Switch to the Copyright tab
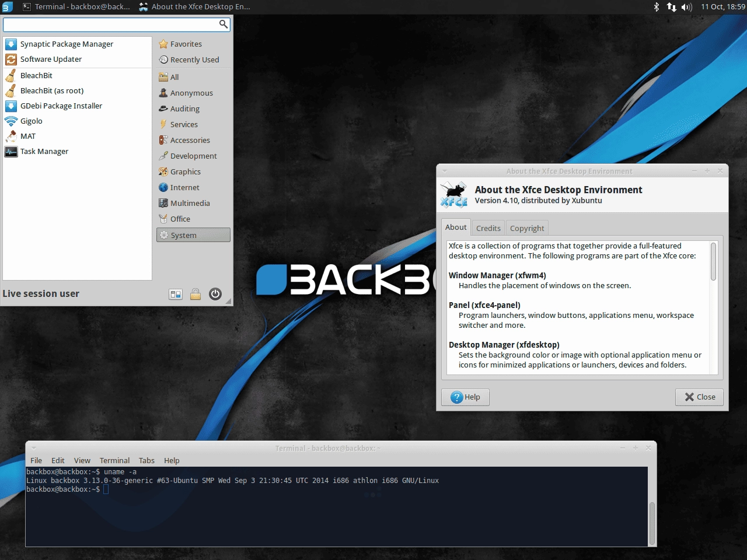 pos(527,228)
